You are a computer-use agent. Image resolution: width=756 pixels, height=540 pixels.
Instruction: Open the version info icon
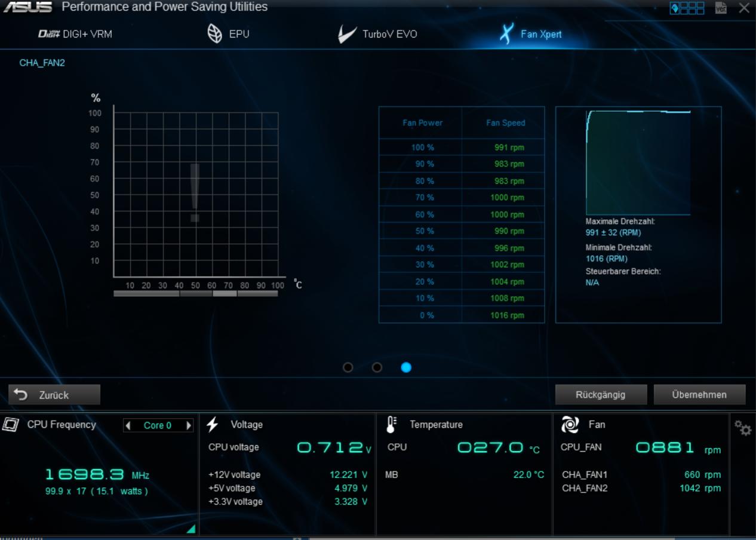tap(721, 8)
